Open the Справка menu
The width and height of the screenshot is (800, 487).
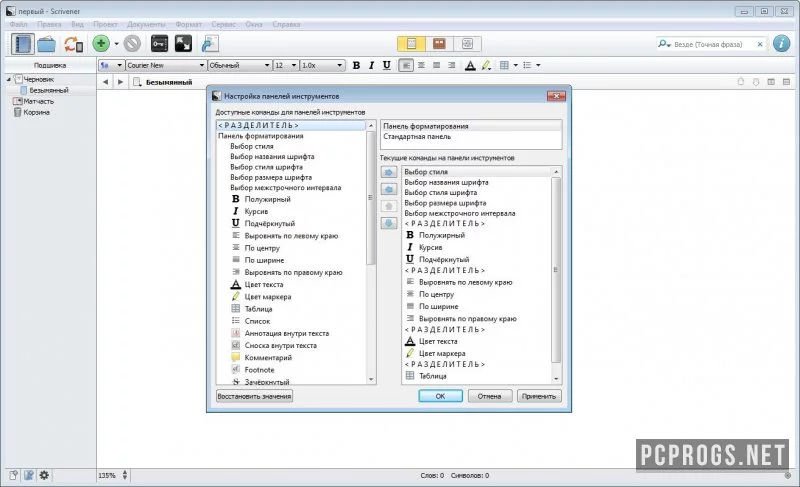tap(286, 24)
